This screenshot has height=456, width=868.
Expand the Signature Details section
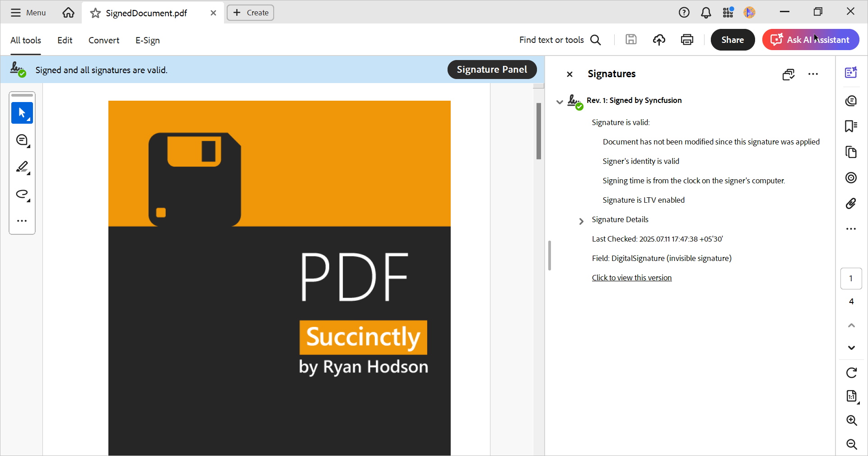(x=580, y=221)
